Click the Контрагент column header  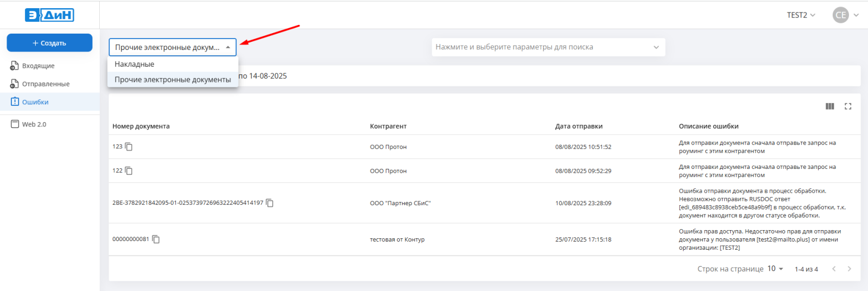point(388,126)
